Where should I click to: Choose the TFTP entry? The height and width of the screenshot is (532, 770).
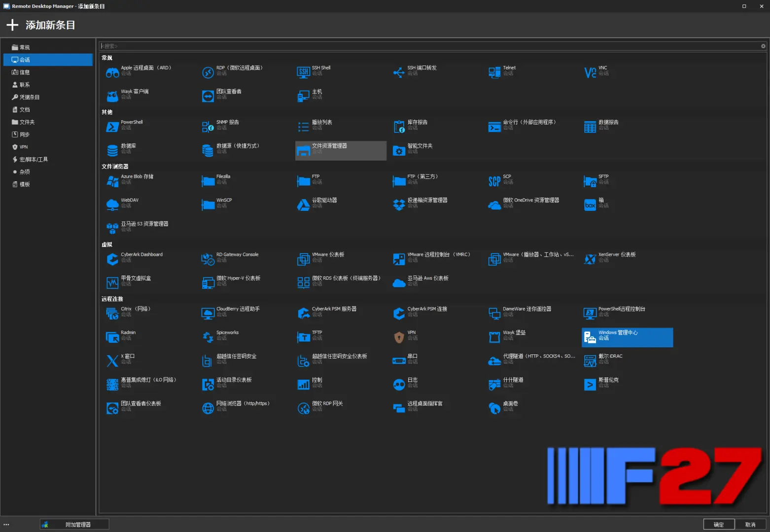[341, 337]
